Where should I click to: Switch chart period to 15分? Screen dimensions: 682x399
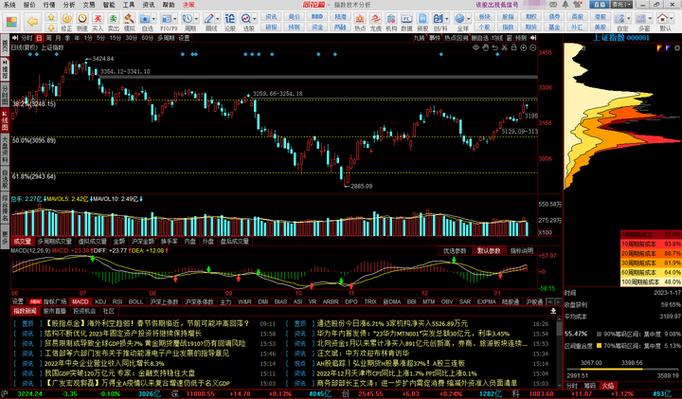(115, 38)
